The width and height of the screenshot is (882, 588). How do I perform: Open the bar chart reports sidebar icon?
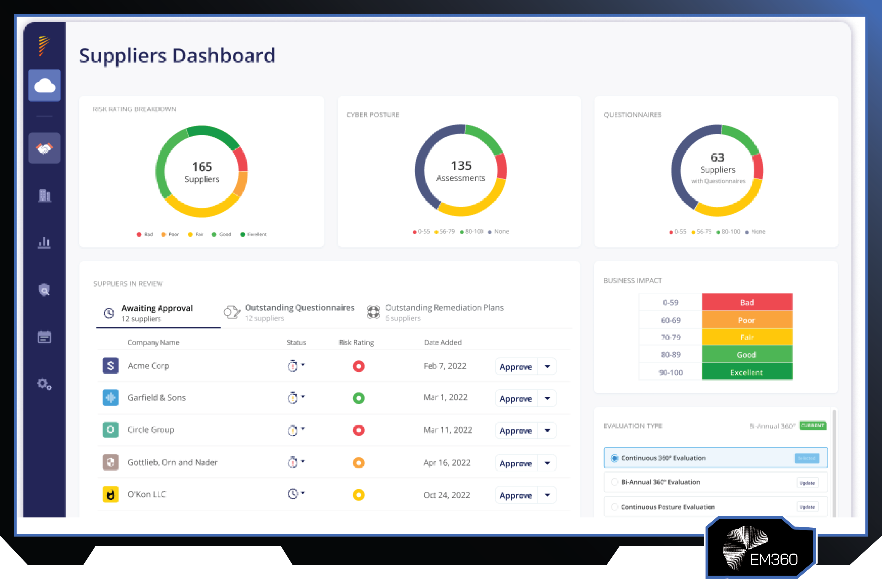[x=44, y=243]
